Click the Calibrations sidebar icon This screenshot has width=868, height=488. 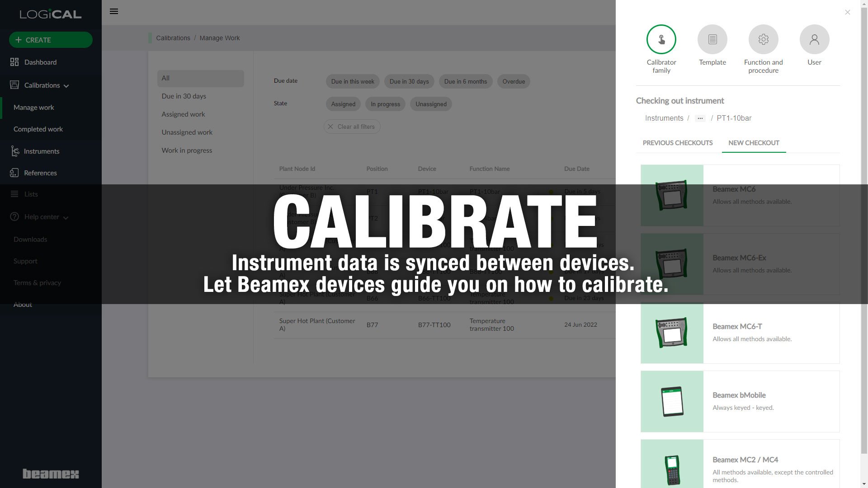(x=14, y=84)
